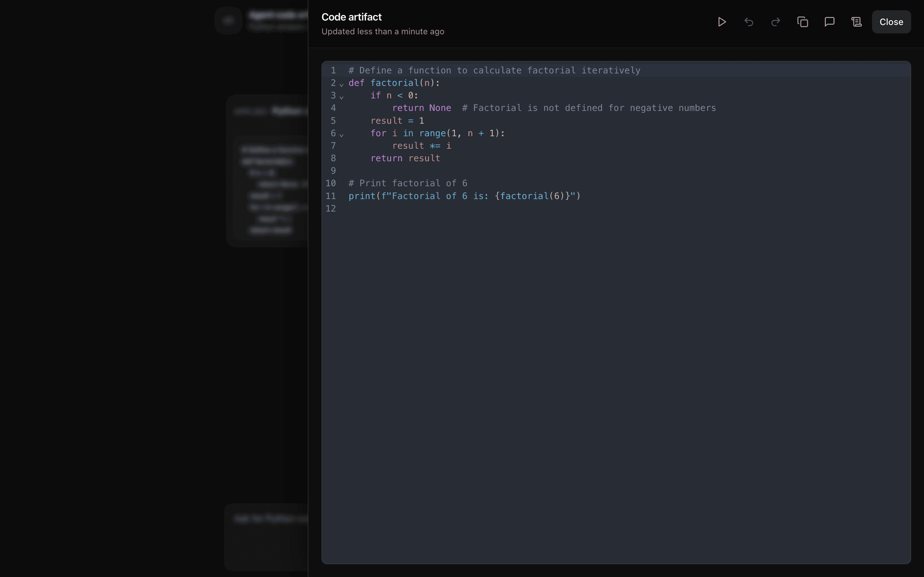Close the Code artifact panel
924x577 pixels.
click(x=891, y=22)
